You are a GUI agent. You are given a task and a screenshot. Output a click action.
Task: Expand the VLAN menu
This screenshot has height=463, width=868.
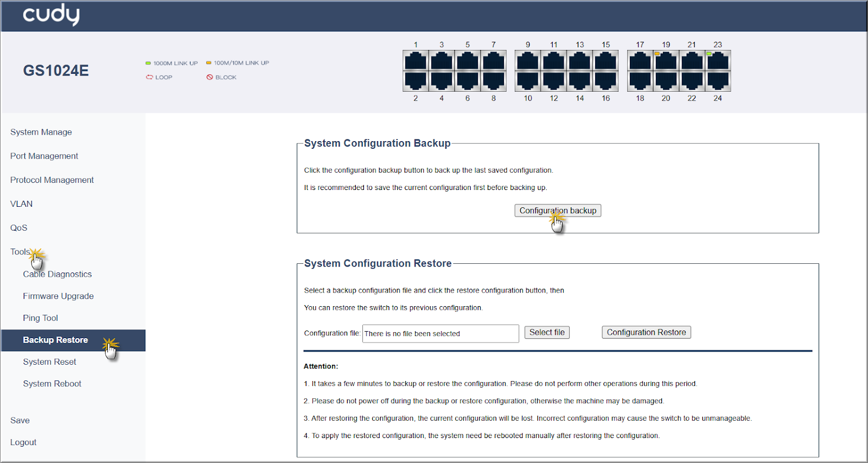pyautogui.click(x=22, y=204)
